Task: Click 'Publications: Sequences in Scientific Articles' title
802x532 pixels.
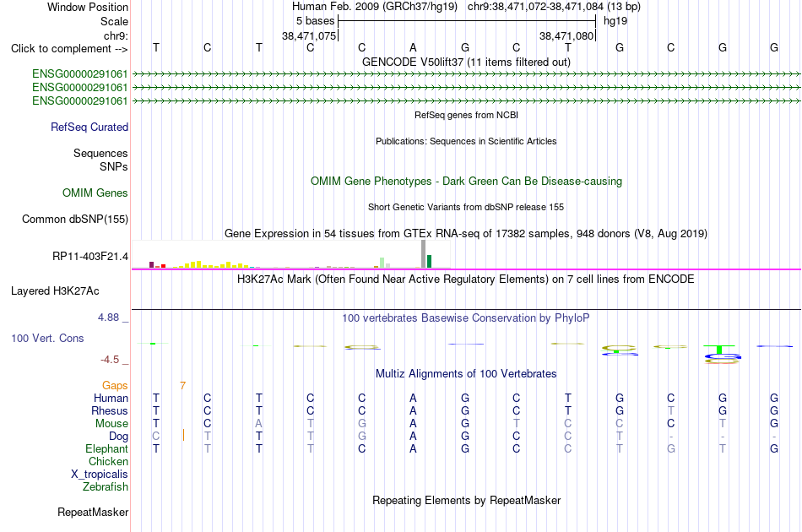Action: [x=467, y=141]
